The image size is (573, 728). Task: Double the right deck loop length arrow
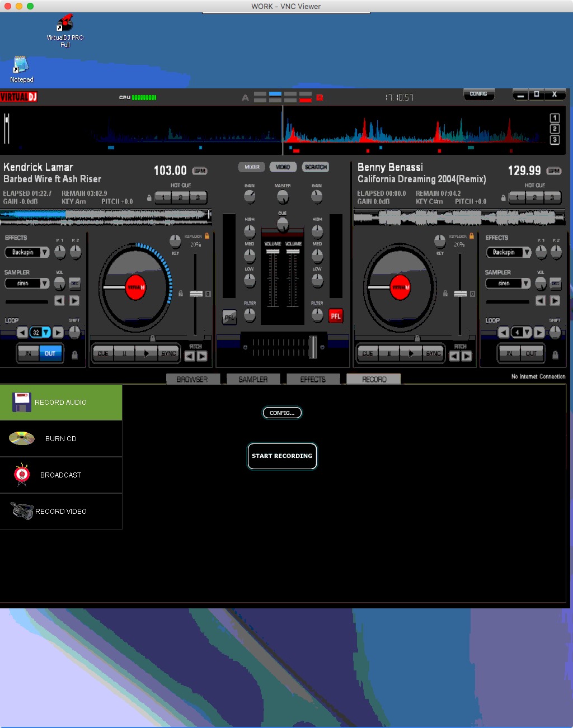(539, 332)
